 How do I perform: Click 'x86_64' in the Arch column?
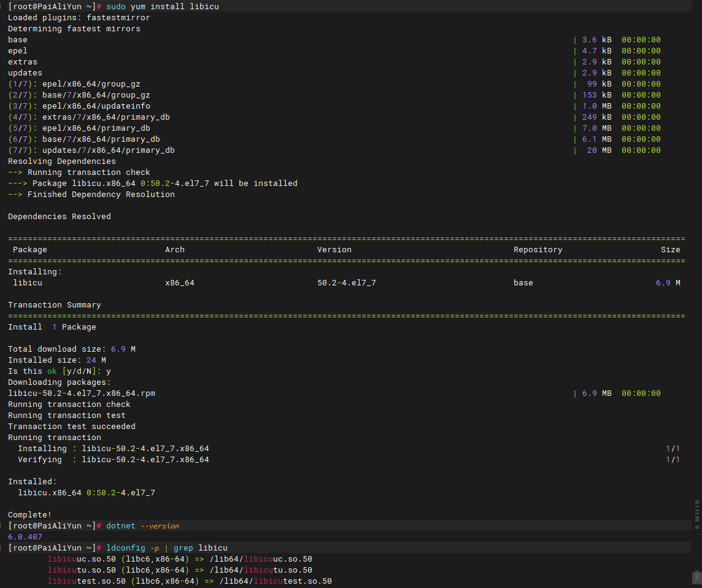(180, 282)
